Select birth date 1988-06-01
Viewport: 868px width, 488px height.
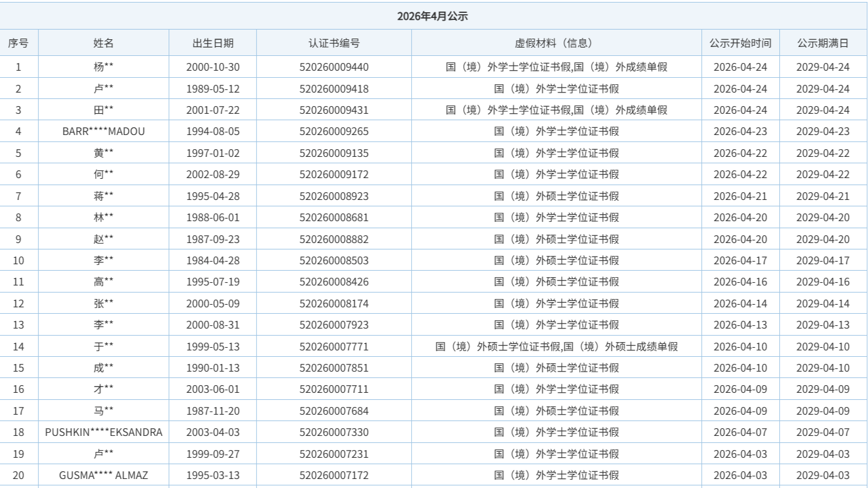213,217
